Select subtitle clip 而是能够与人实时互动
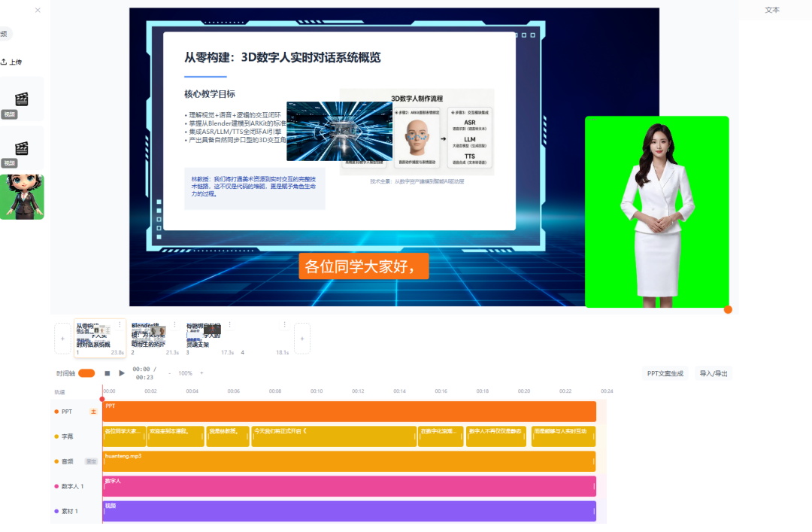Viewport: 812px width, 532px height. [563, 436]
